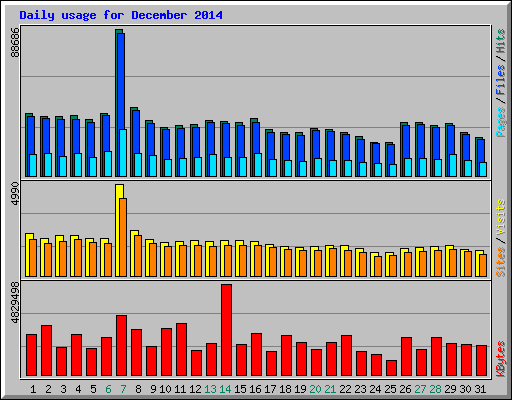
Task: Click the cyan pages bar for day 7
Action: pos(123,153)
